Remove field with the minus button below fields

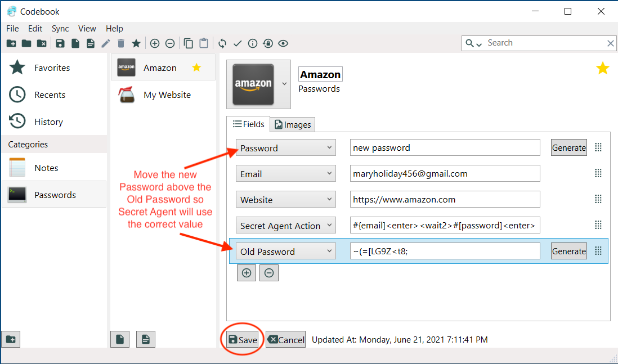[269, 273]
